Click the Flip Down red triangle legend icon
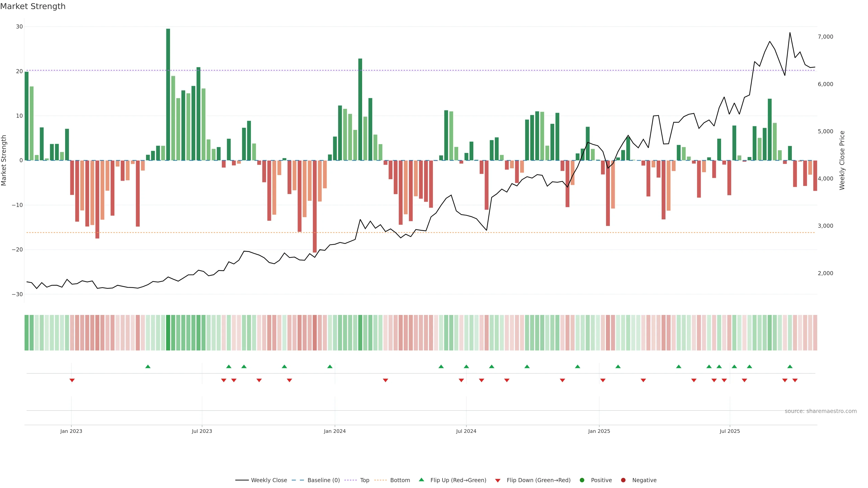Image resolution: width=868 pixels, height=488 pixels. (498, 480)
